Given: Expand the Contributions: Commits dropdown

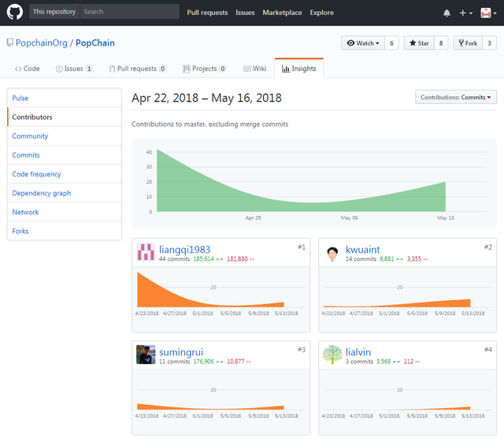Looking at the screenshot, I should click(456, 97).
